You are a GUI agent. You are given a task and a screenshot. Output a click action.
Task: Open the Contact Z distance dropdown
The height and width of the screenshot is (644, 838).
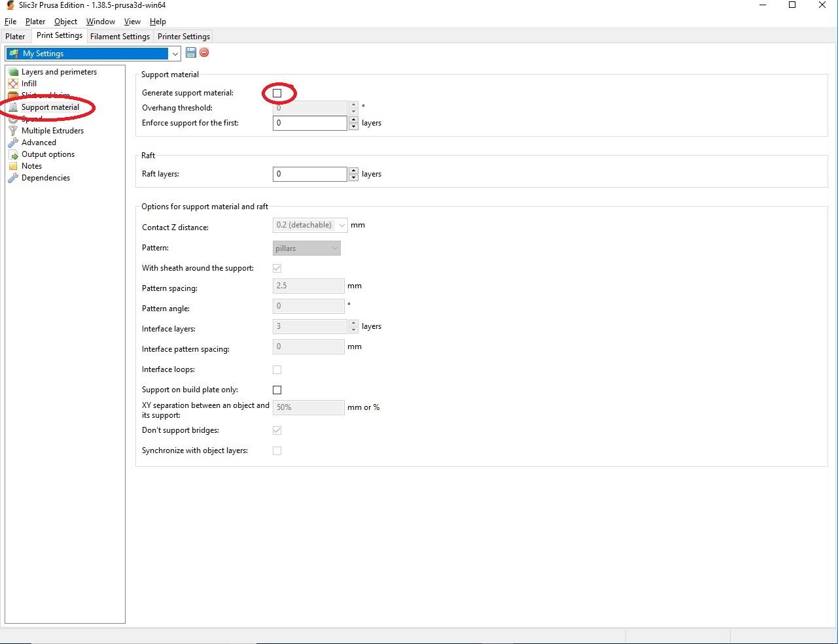click(x=310, y=225)
